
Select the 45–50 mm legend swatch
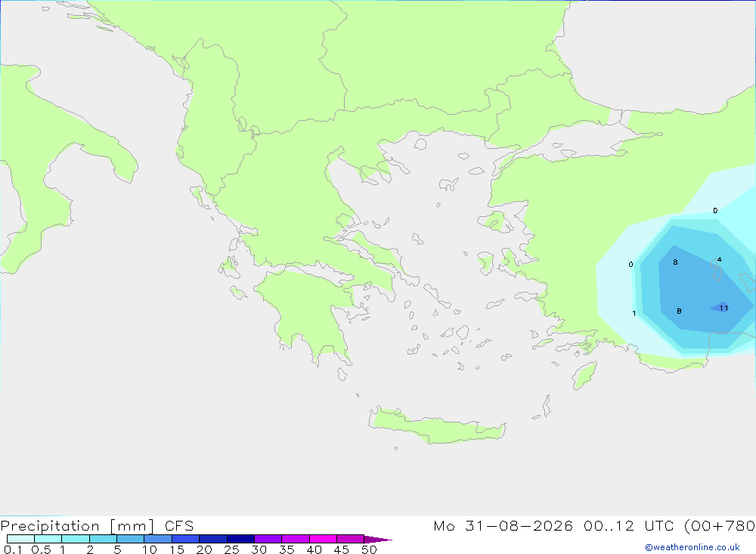pyautogui.click(x=351, y=539)
